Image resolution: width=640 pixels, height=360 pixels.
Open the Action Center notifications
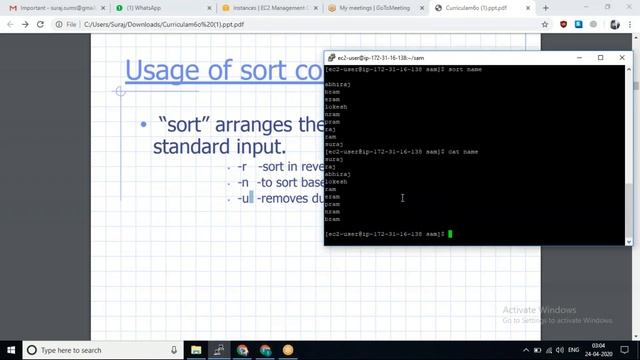coord(624,350)
